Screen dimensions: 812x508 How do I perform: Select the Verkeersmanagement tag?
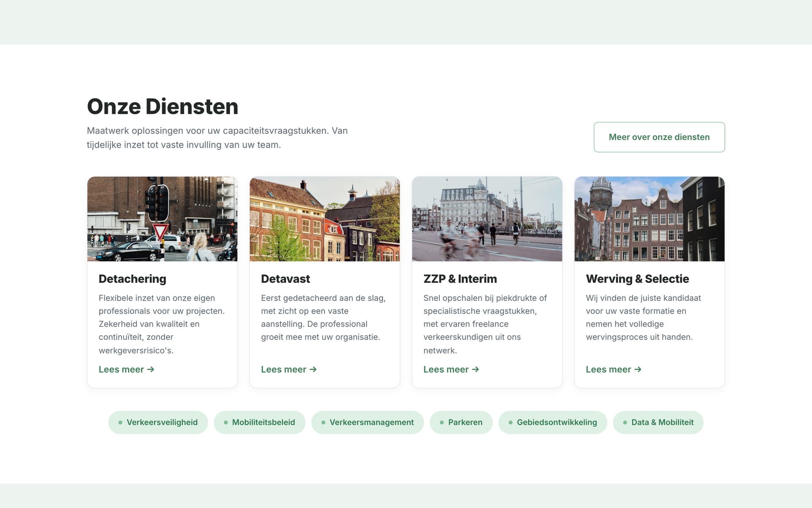click(x=368, y=422)
